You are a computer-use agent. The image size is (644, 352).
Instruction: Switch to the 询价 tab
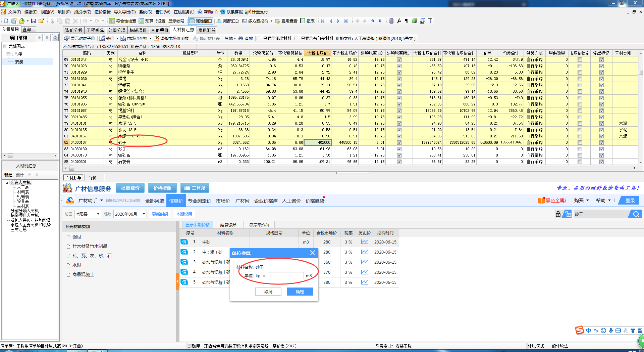92,178
